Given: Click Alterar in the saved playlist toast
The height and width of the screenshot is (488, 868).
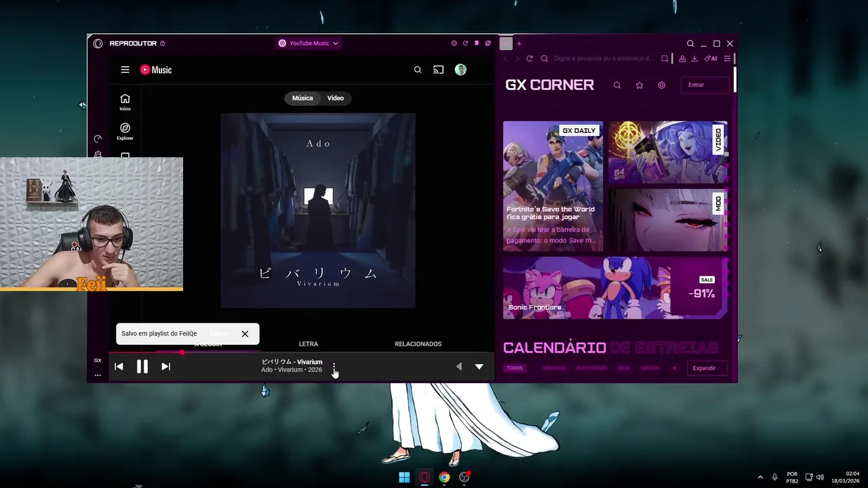Looking at the screenshot, I should [218, 333].
